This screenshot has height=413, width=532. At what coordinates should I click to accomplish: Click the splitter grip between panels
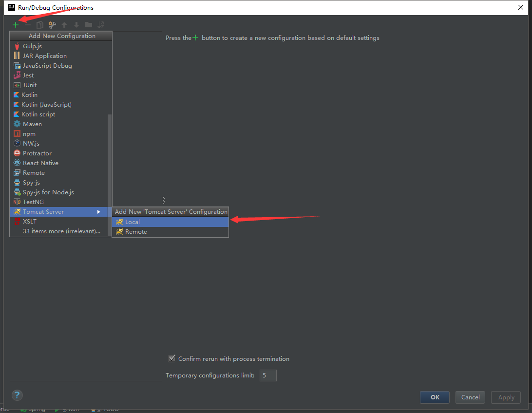click(164, 200)
